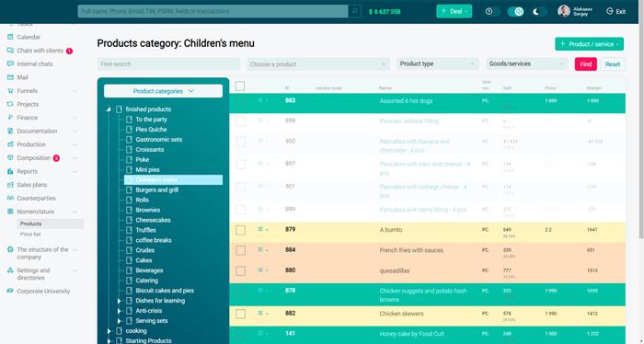This screenshot has width=644, height=344.
Task: Open Calendar icon in the sidebar
Action: [x=10, y=37]
